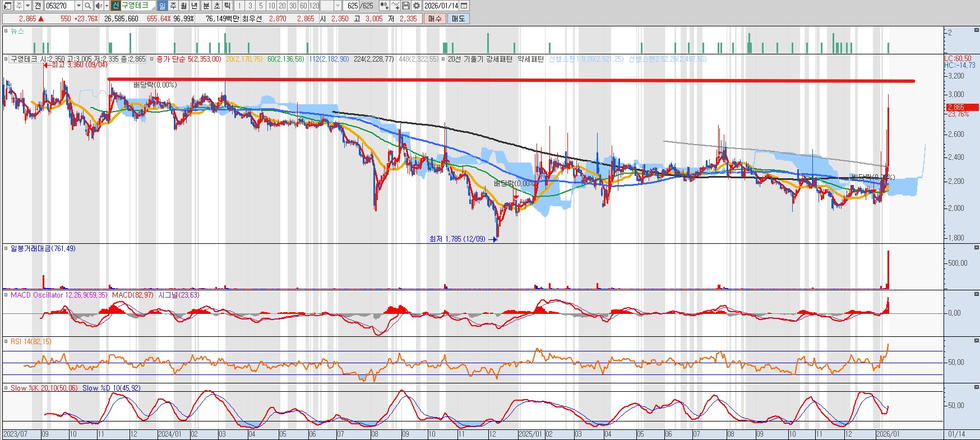Click the news panel corner icon at right
The image size is (980, 440).
pos(976,30)
